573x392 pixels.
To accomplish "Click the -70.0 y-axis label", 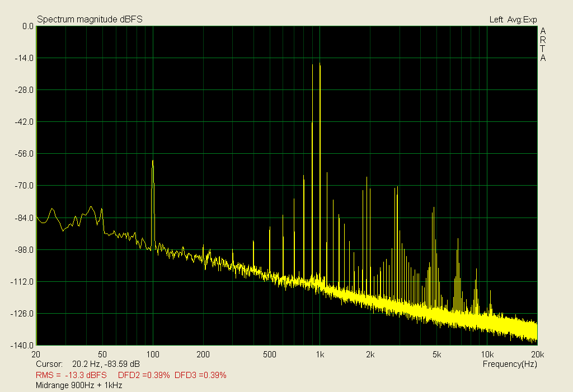I will (x=24, y=186).
